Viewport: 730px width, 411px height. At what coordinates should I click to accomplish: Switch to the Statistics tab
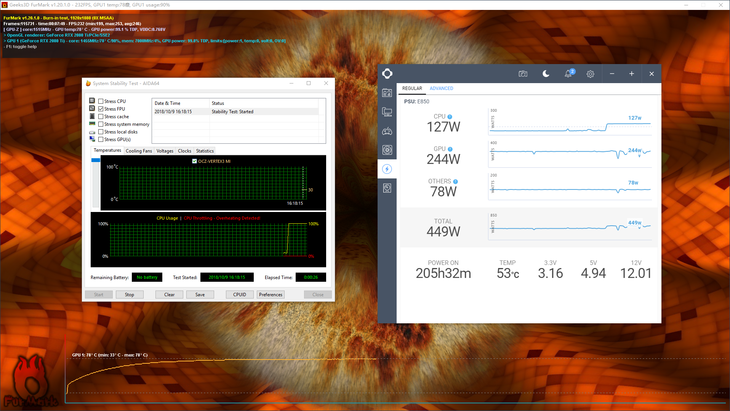click(205, 151)
